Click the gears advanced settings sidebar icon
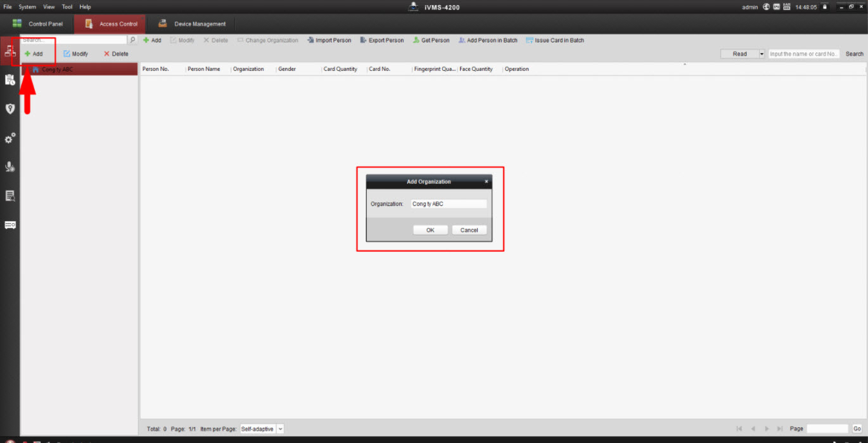Image resolution: width=868 pixels, height=443 pixels. coord(10,138)
